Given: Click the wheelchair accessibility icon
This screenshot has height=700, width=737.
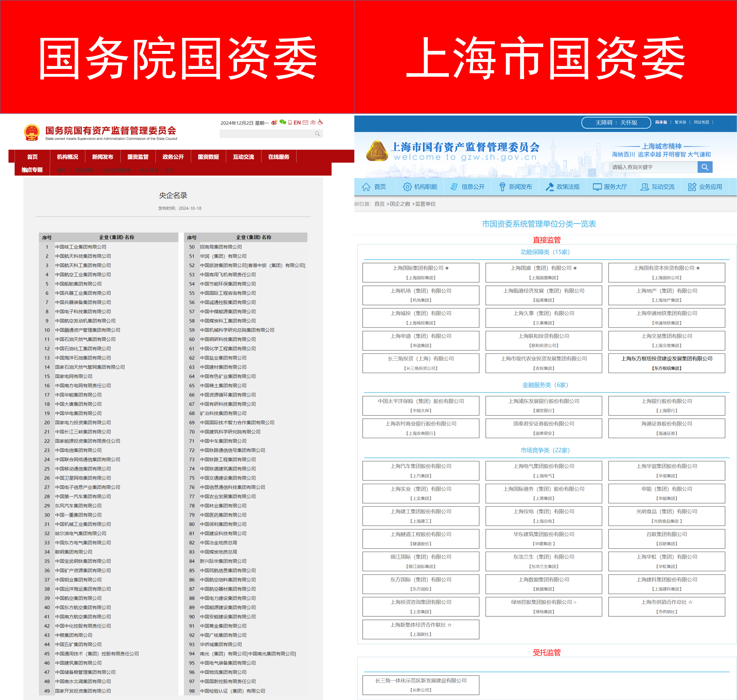Looking at the screenshot, I should click(x=320, y=122).
